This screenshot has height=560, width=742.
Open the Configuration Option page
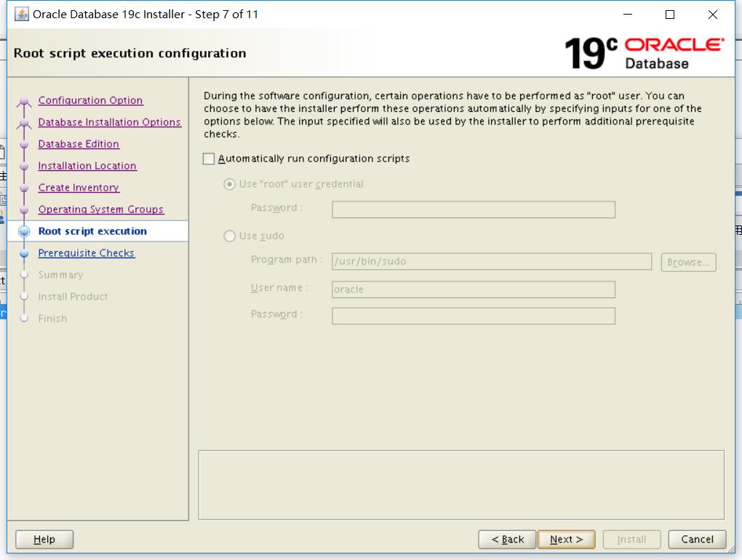[x=90, y=100]
